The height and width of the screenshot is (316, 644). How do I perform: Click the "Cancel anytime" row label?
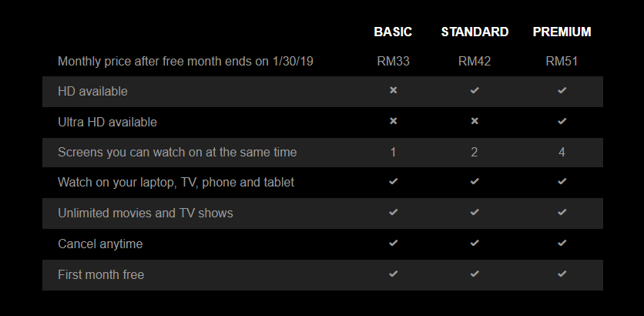coord(100,244)
